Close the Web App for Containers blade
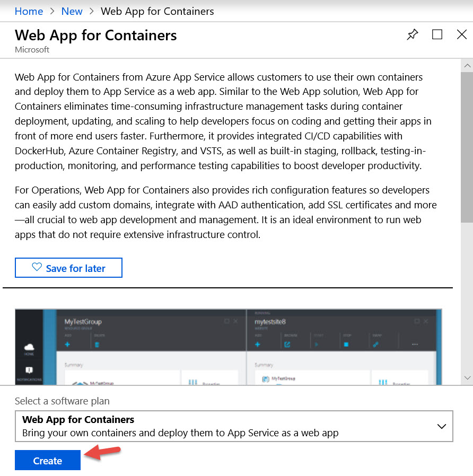473x476 pixels. point(461,34)
